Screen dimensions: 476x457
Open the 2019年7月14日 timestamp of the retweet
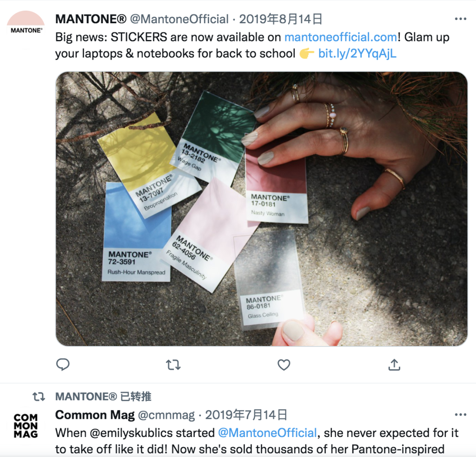coord(246,415)
